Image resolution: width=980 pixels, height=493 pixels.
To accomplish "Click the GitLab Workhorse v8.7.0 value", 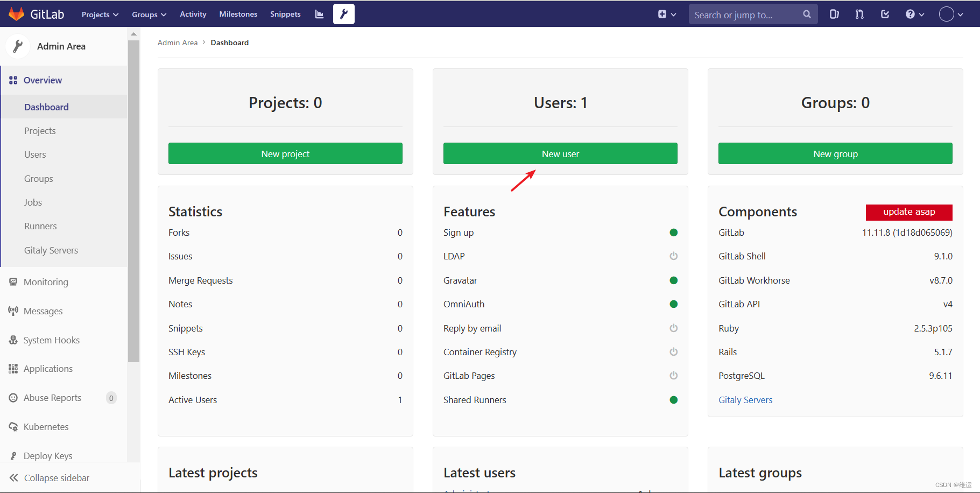I will 941,280.
